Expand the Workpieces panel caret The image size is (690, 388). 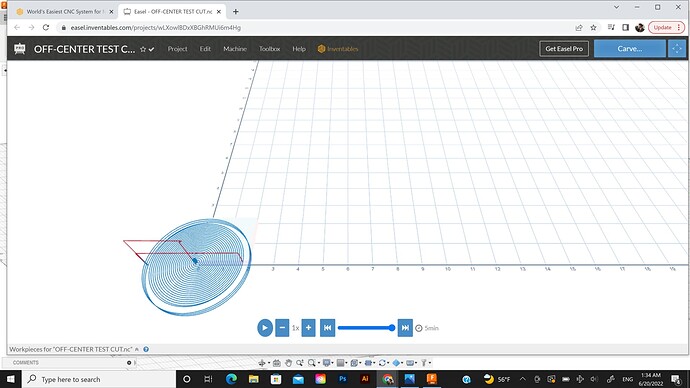pyautogui.click(x=137, y=349)
